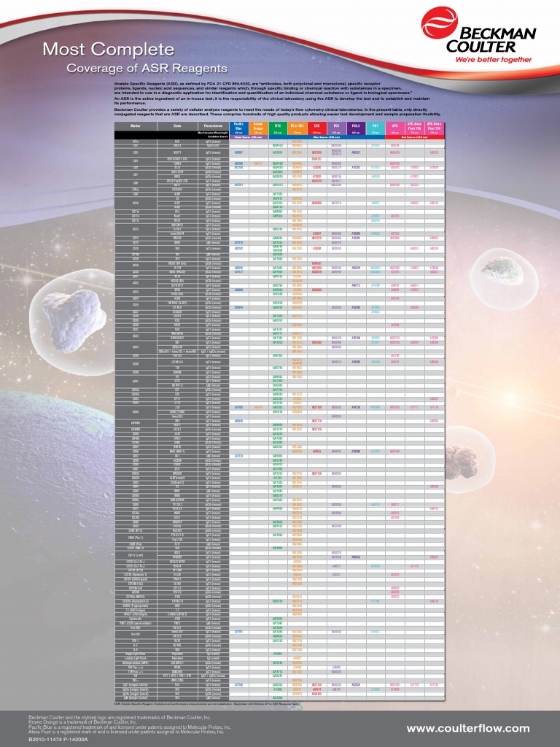Click the Blue Source (488 nm) band
The image size is (560, 747).
(327, 137)
